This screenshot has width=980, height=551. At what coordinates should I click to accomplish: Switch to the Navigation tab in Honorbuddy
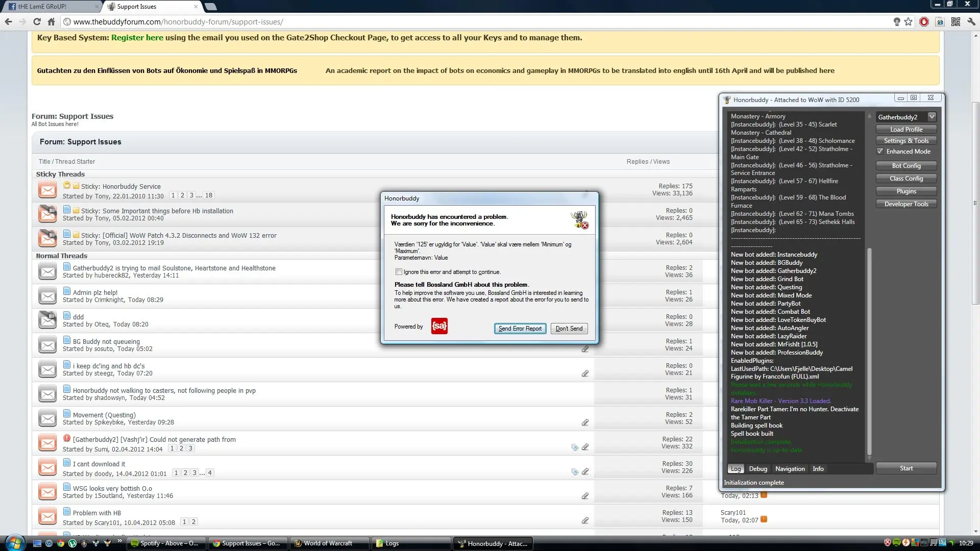790,469
